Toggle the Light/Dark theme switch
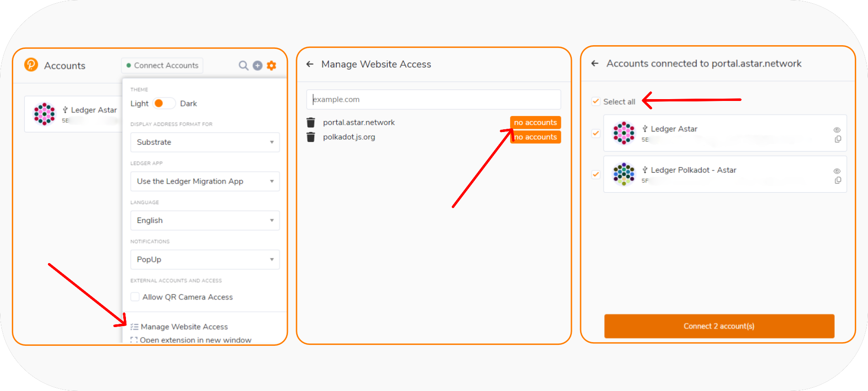 coord(164,104)
